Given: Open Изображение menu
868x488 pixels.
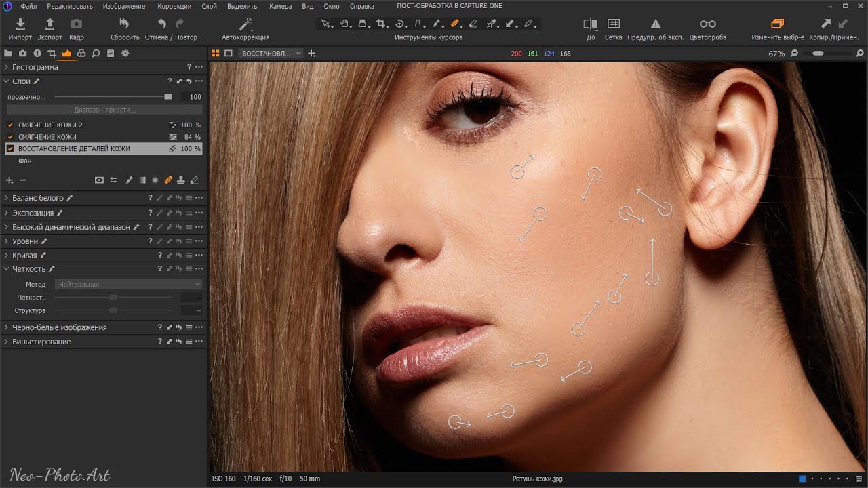Looking at the screenshot, I should pyautogui.click(x=124, y=6).
